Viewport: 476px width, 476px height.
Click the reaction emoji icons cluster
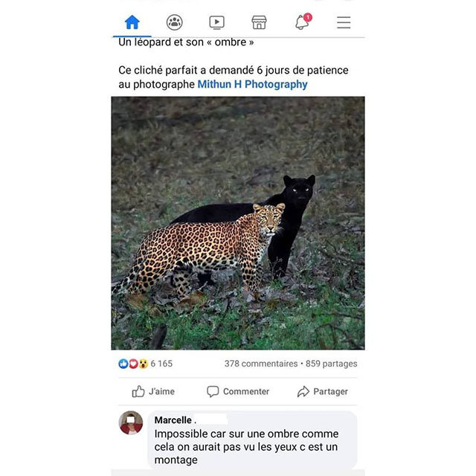[133, 364]
